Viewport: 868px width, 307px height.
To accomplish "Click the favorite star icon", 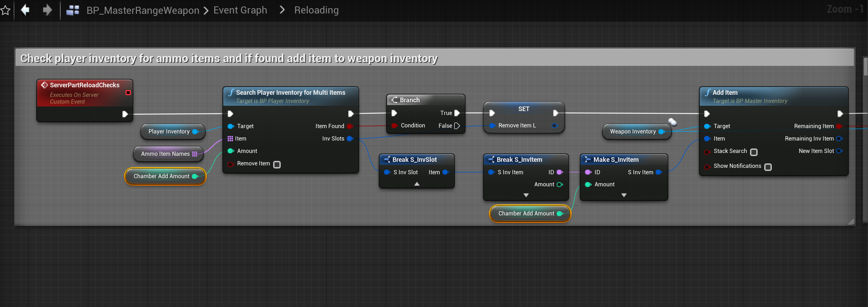I will 5,10.
